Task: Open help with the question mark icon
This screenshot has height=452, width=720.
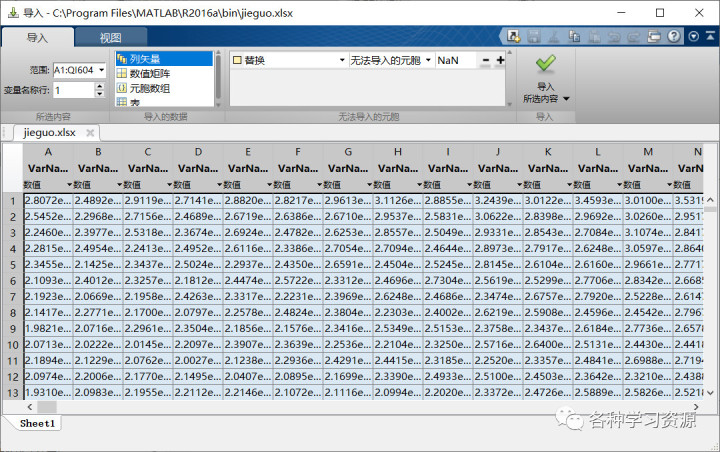Action: point(674,36)
